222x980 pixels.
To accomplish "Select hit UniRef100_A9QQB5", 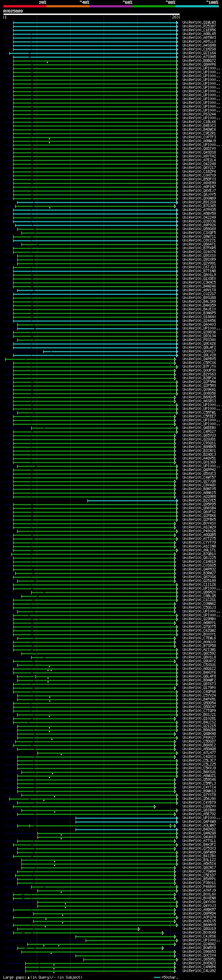I will pos(199,535).
